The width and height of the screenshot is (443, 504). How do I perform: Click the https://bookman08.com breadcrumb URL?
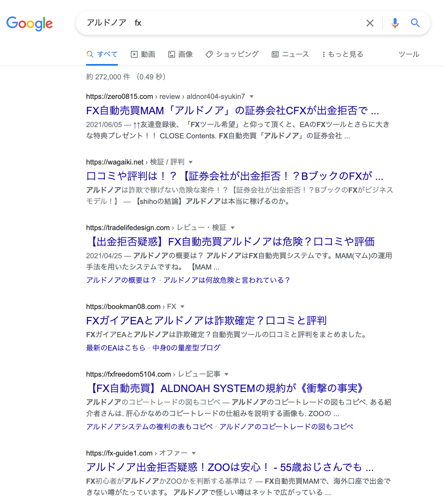tap(123, 307)
